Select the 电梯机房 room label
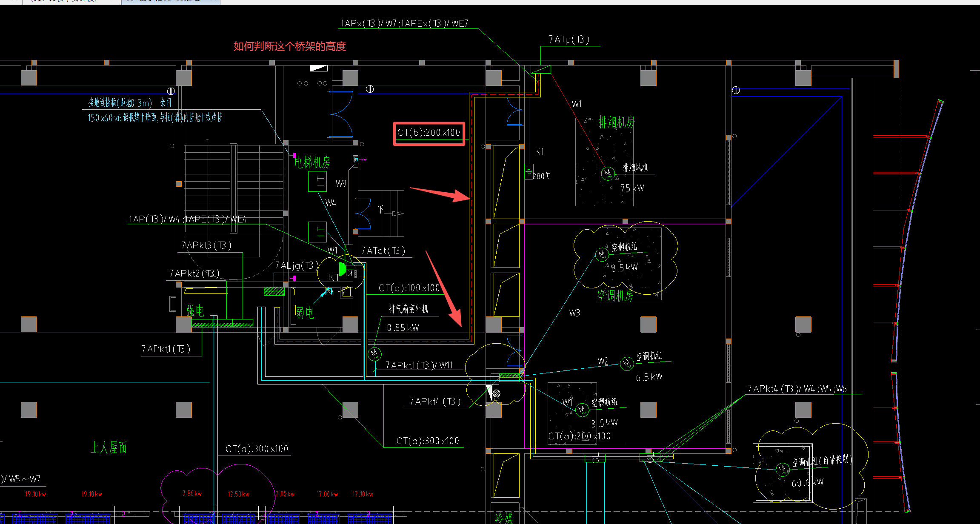 pyautogui.click(x=312, y=162)
